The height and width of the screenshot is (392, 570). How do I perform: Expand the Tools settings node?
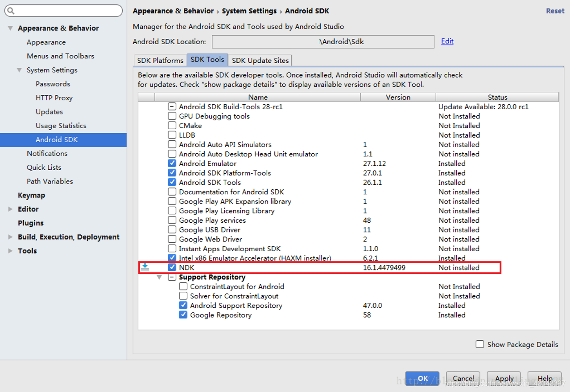[10, 251]
